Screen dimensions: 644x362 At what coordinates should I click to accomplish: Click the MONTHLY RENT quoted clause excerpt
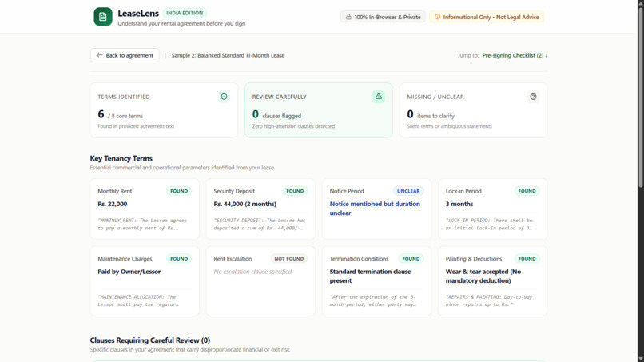click(x=142, y=224)
